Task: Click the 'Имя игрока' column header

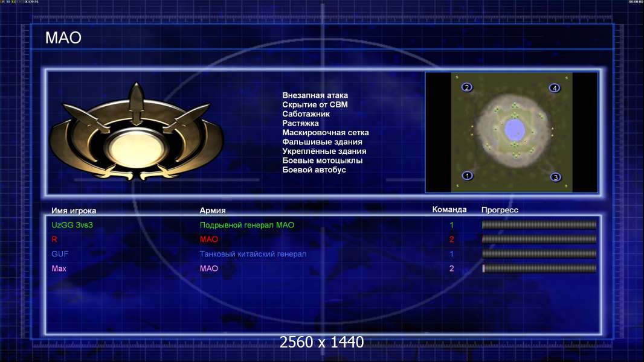Action: tap(74, 211)
